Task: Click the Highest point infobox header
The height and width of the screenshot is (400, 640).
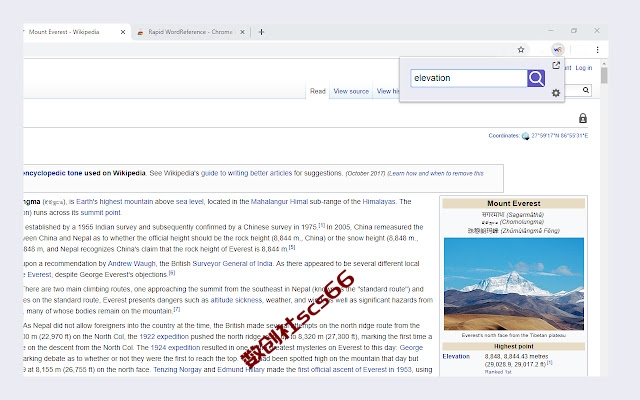Action: [514, 347]
